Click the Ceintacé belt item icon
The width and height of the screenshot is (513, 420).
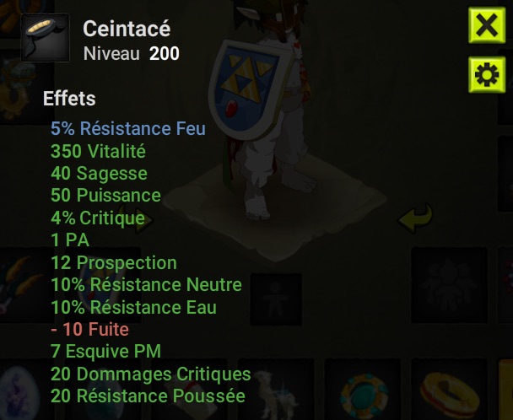(x=46, y=38)
